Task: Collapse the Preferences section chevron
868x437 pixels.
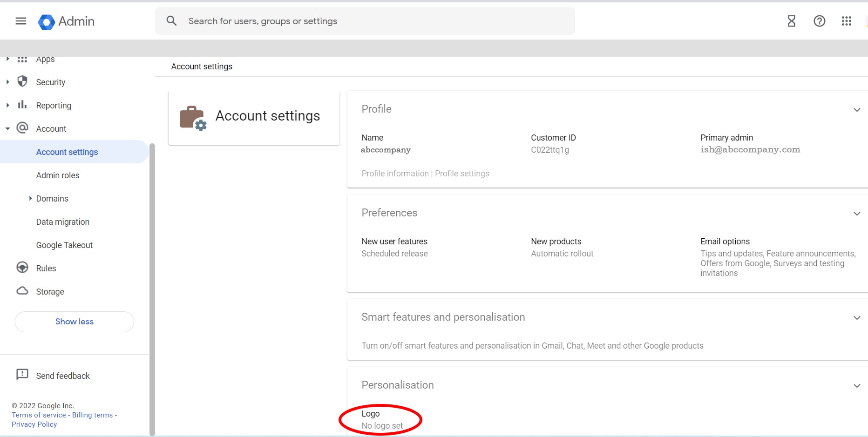Action: (x=857, y=214)
